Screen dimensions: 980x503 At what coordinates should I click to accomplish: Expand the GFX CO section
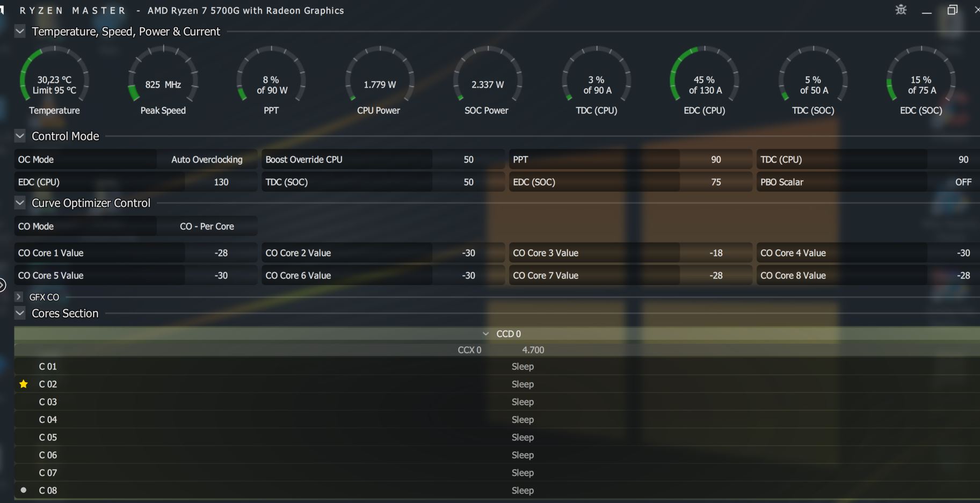19,297
